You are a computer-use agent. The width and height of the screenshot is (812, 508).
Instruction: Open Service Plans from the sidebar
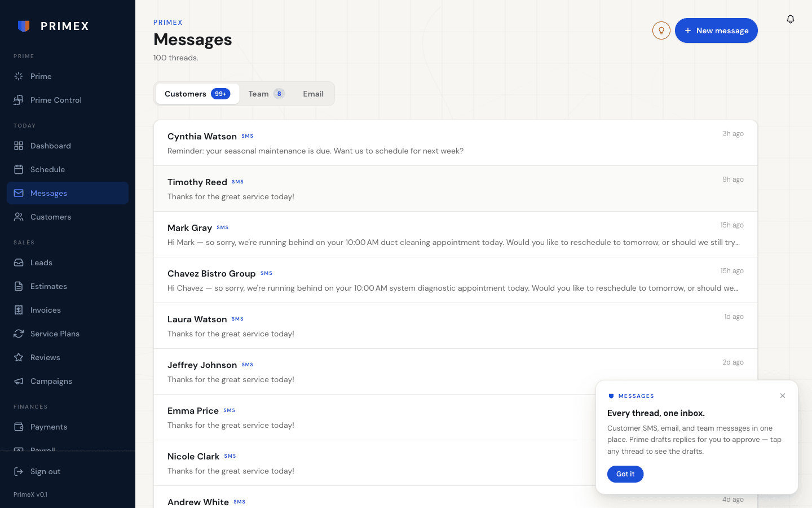[x=68, y=334]
